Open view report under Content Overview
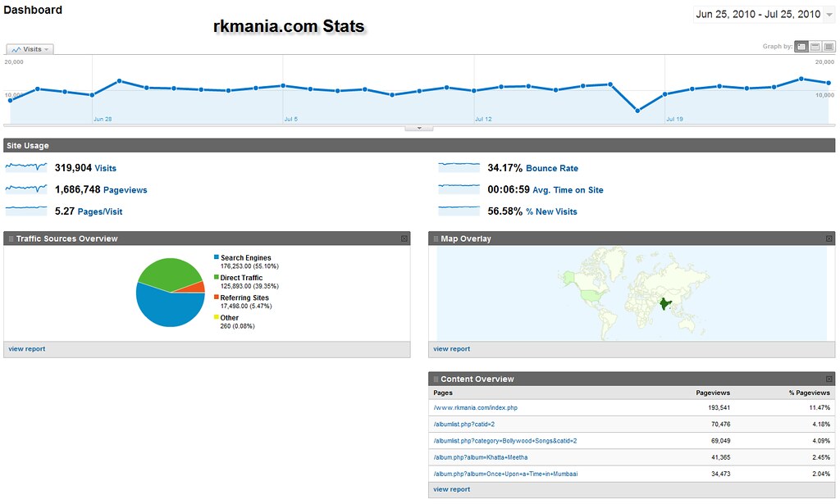Image resolution: width=840 pixels, height=504 pixels. (x=452, y=489)
